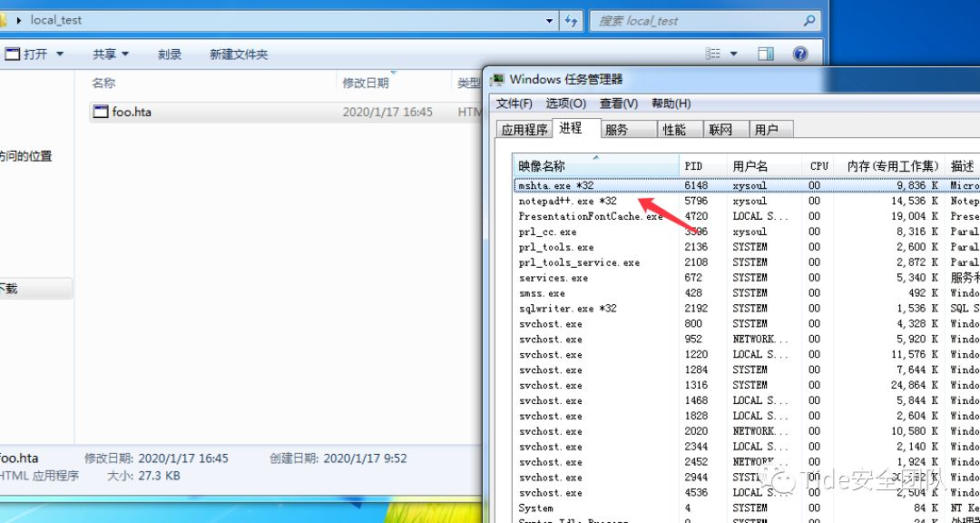Click the 下载 item in navigation pane
The height and width of the screenshot is (523, 980).
coord(35,289)
